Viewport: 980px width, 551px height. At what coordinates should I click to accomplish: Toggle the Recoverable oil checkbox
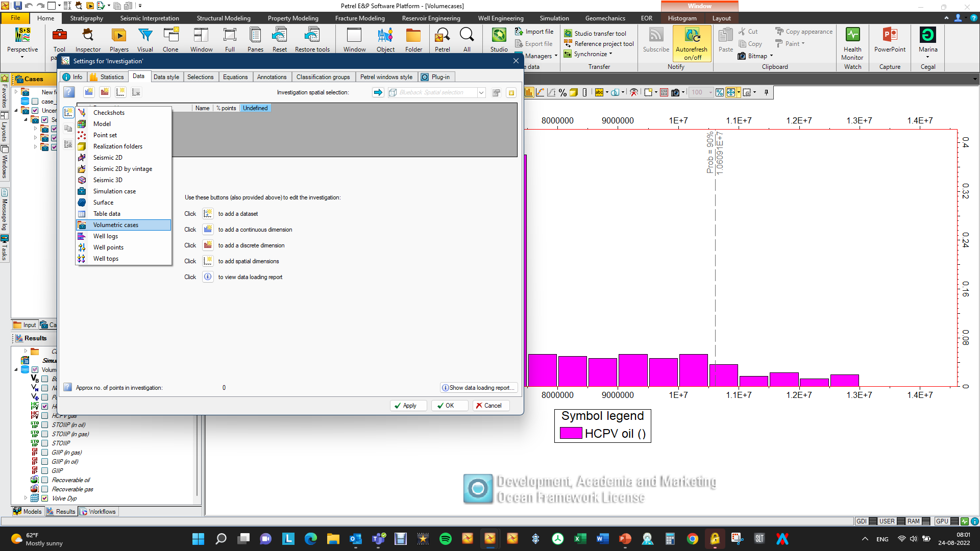pyautogui.click(x=44, y=480)
